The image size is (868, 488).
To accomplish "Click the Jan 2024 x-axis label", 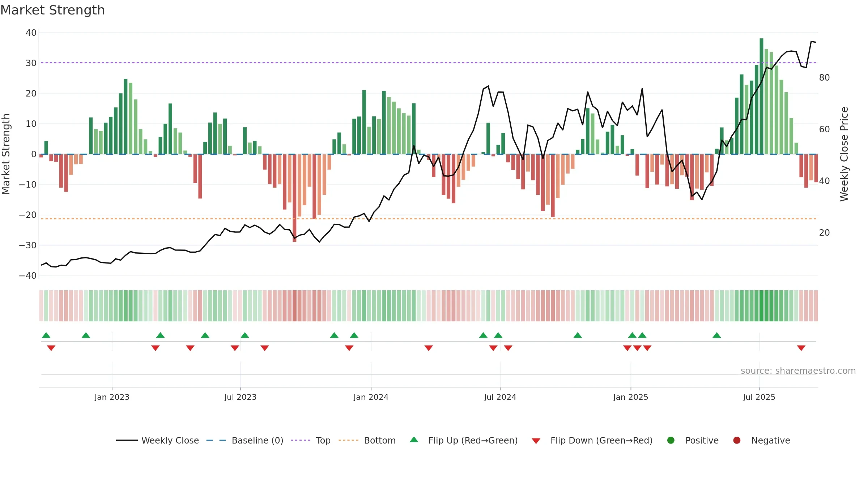I will (371, 397).
